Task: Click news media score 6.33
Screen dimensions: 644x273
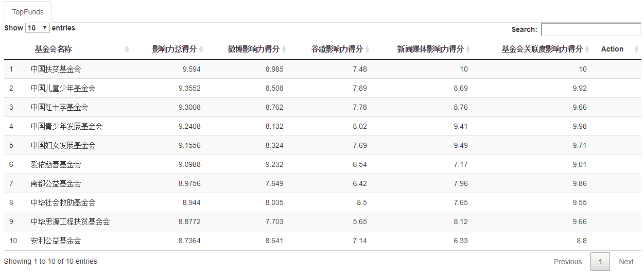Action: click(x=461, y=241)
